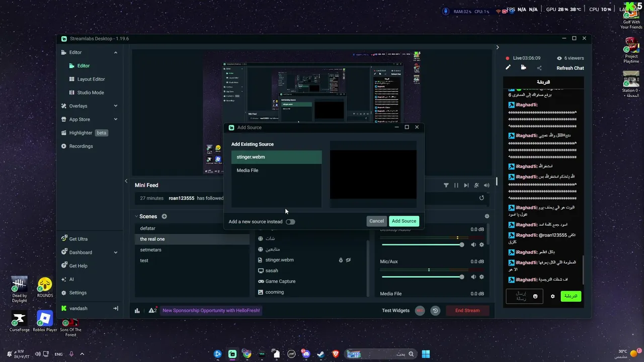Open the Highlighter beta page
This screenshot has width=644, height=362.
pos(85,133)
